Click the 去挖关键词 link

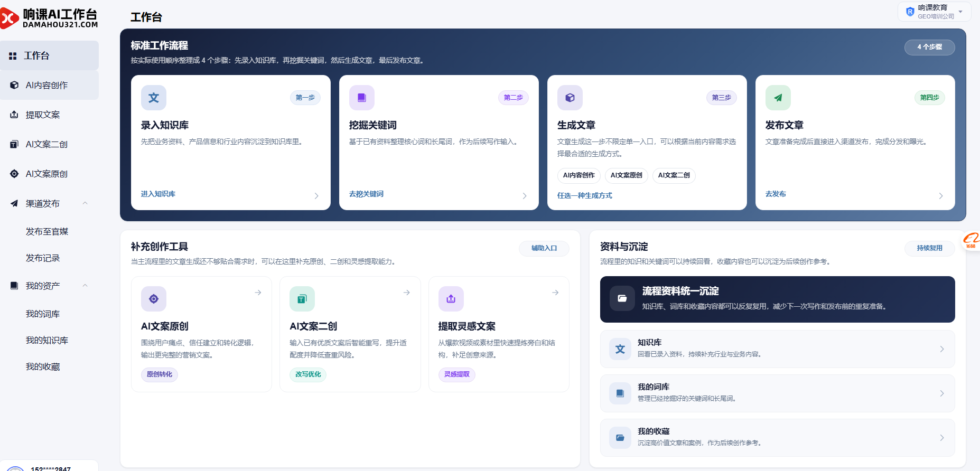(366, 194)
